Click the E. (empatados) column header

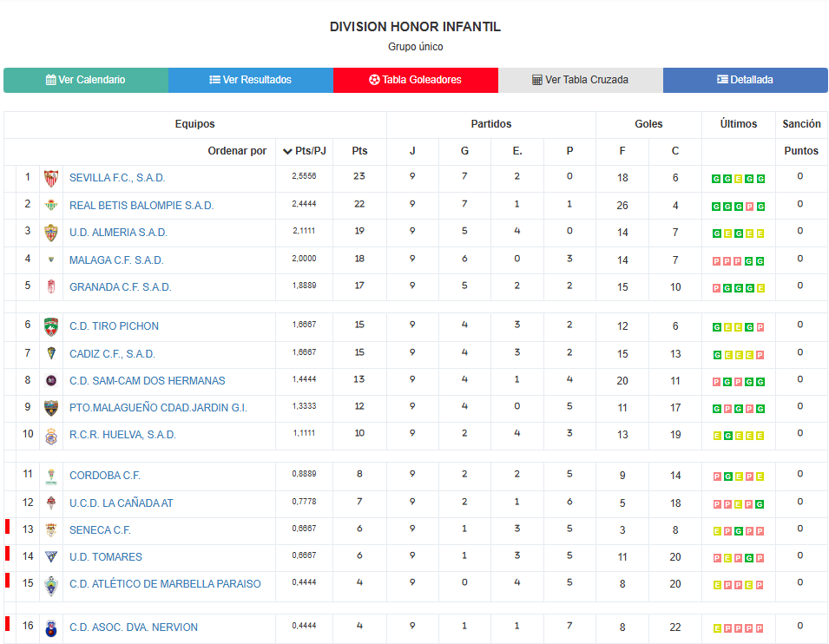click(517, 151)
